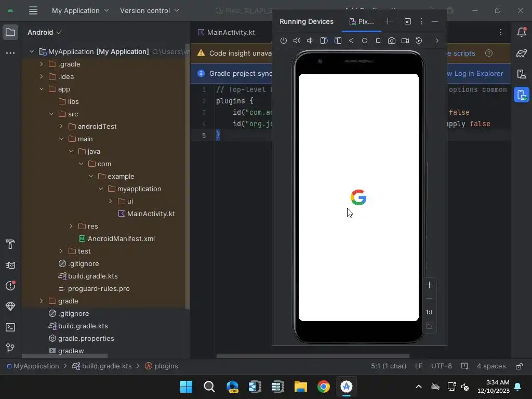
Task: Open the Git version control tool window
Action: click(10, 348)
